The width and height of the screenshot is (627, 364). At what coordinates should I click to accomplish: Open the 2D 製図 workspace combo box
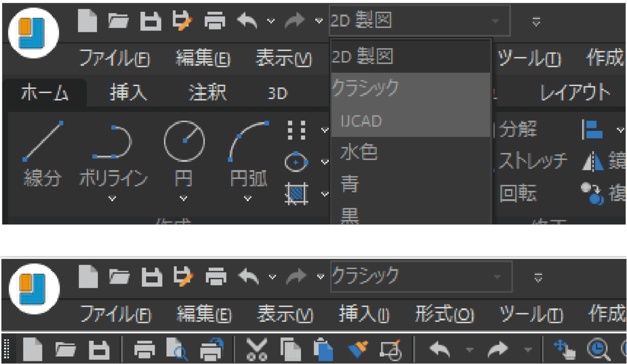click(420, 20)
